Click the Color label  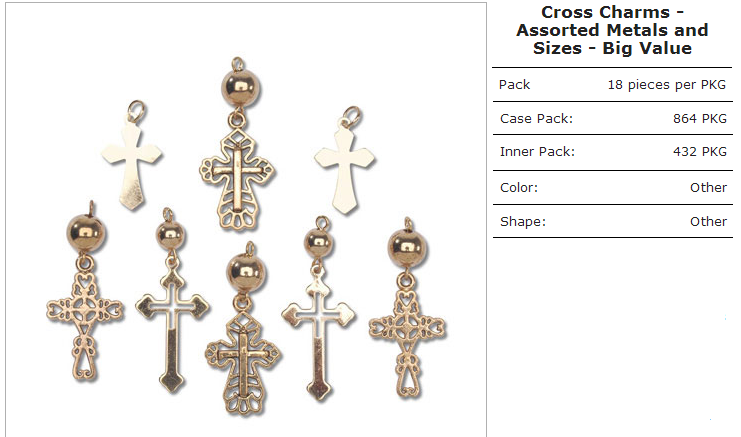point(519,188)
